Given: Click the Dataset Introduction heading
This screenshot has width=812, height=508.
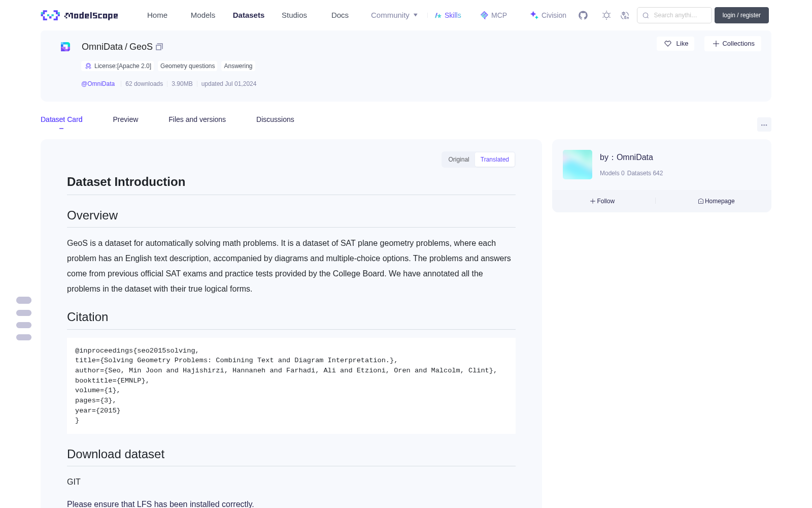Looking at the screenshot, I should [x=126, y=182].
